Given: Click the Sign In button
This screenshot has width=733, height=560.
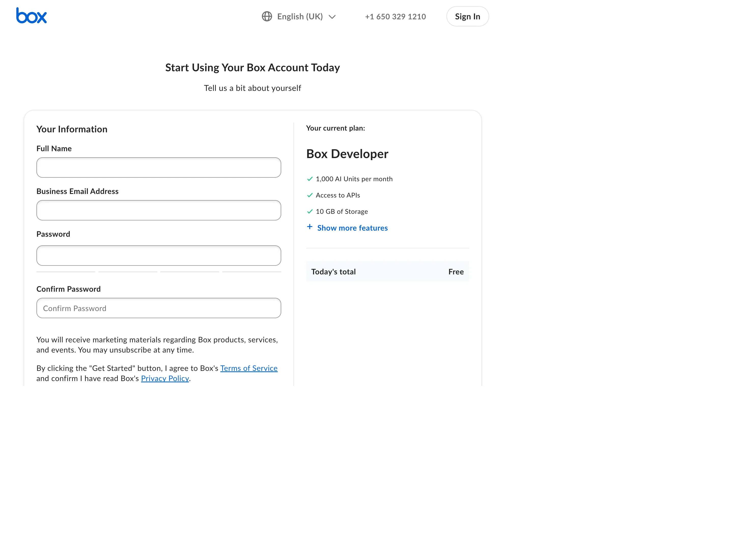Looking at the screenshot, I should tap(467, 16).
